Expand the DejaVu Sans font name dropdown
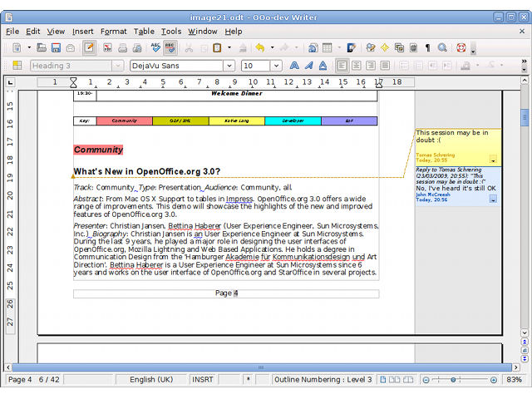 [x=229, y=66]
